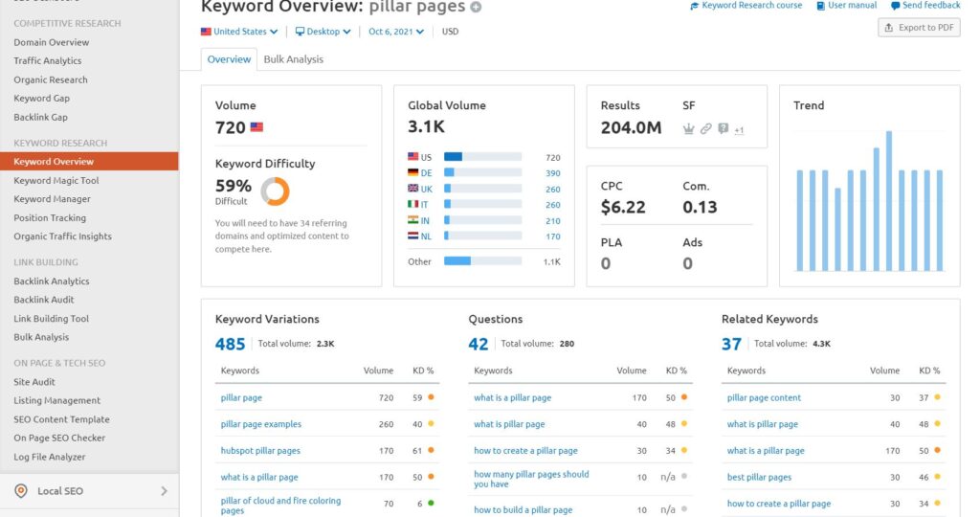Click the DE volume value 390
The width and height of the screenshot is (980, 517).
(552, 173)
